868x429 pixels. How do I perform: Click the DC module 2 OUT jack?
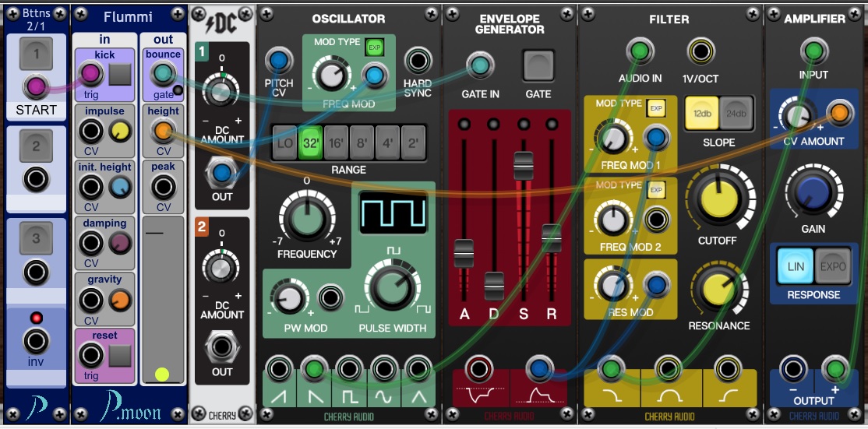222,346
